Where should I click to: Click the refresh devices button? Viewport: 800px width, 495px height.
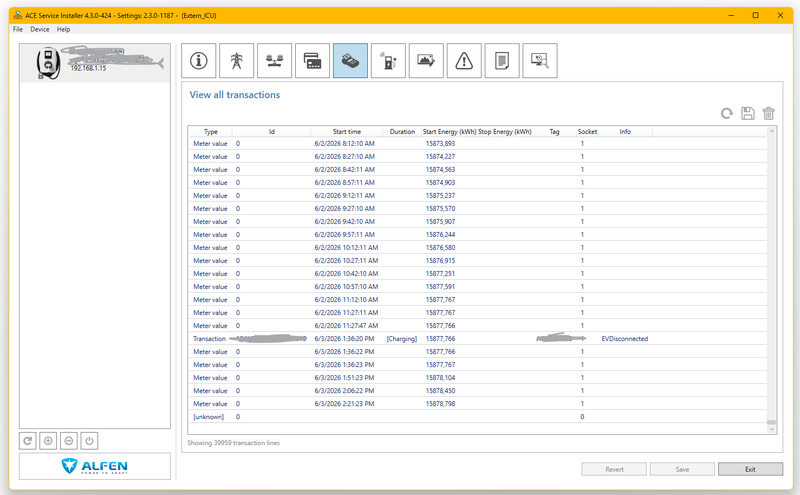coord(28,441)
